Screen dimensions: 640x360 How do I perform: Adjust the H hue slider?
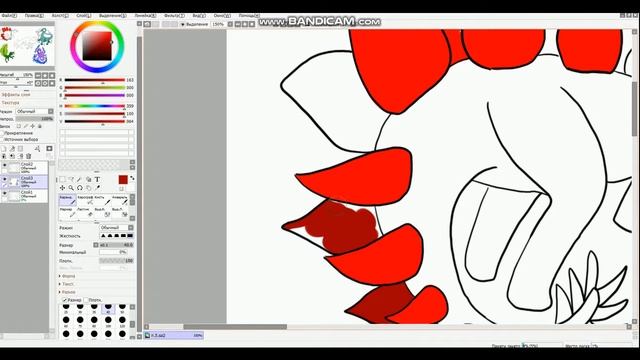point(95,106)
